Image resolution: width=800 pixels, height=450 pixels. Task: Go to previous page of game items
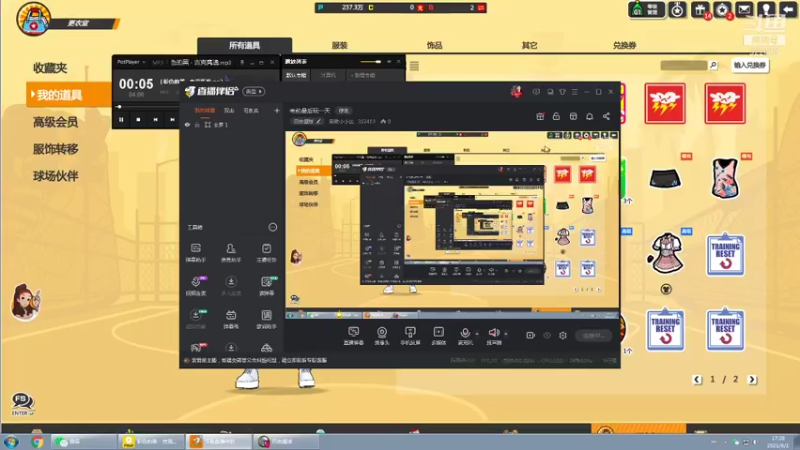697,379
